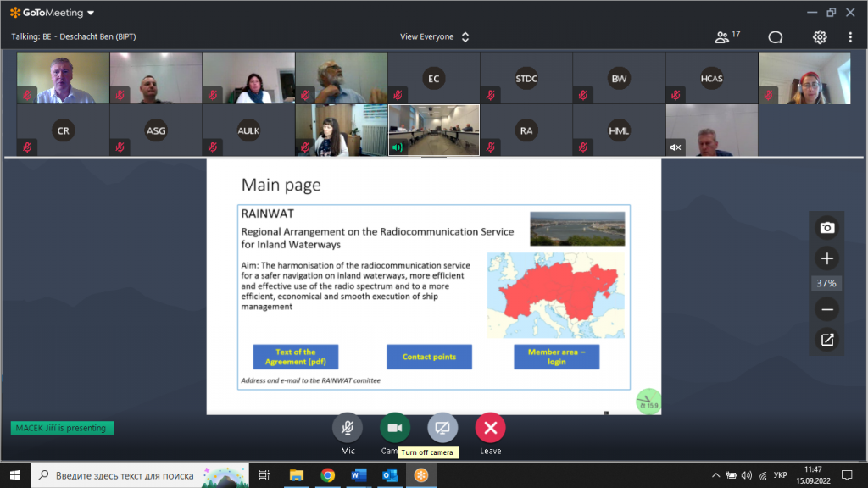Pop out shared screen into new window
Image resolution: width=868 pixels, height=488 pixels.
(x=827, y=340)
